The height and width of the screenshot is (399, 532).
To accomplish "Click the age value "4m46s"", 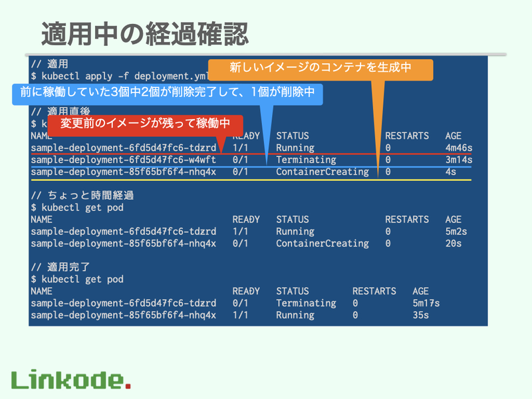I will pos(459,148).
